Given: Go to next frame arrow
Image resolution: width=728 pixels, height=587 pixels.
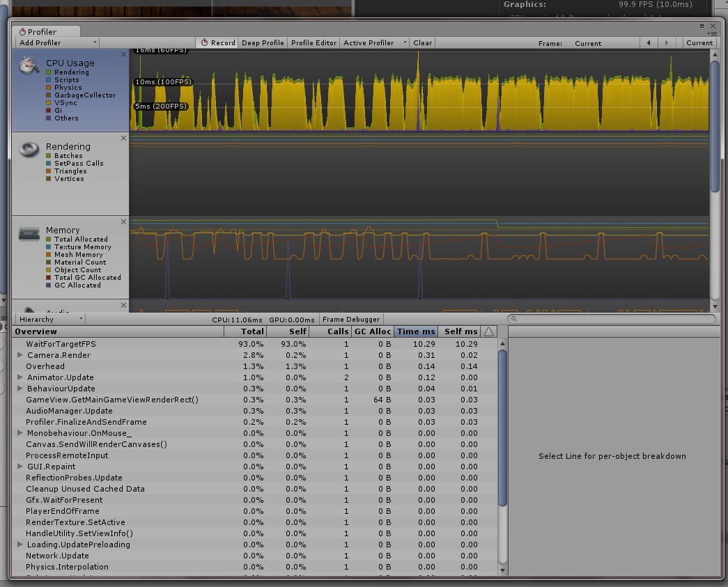Looking at the screenshot, I should 667,42.
